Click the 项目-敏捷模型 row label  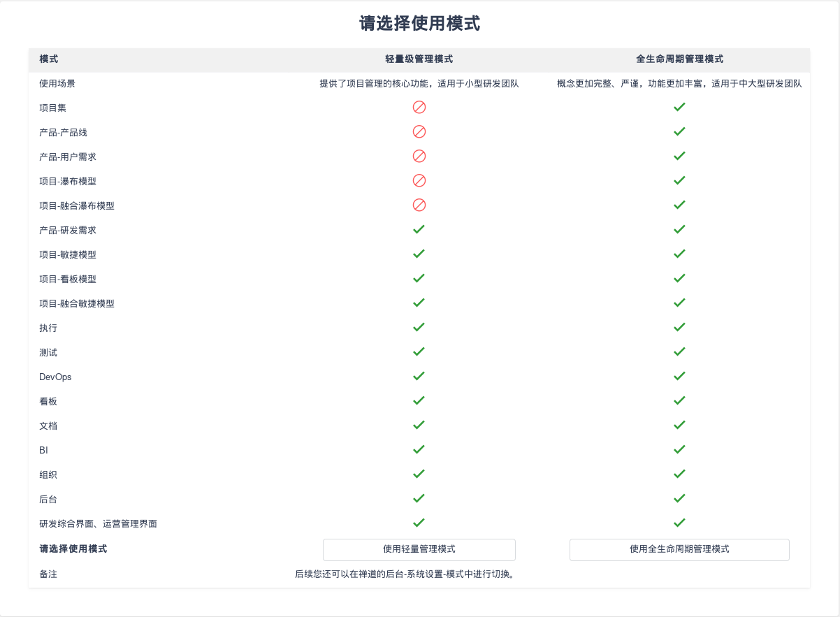coord(68,254)
